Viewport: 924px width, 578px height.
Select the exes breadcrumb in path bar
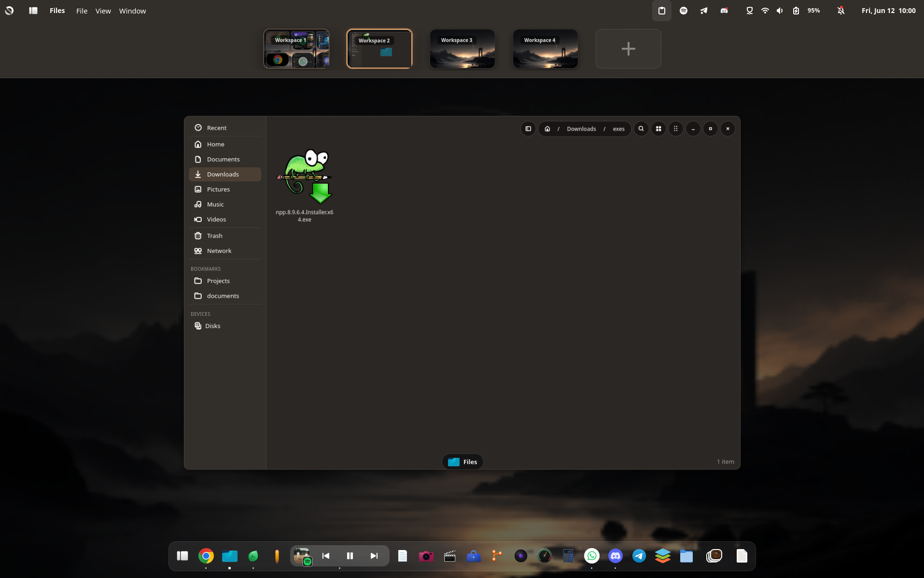pyautogui.click(x=619, y=129)
